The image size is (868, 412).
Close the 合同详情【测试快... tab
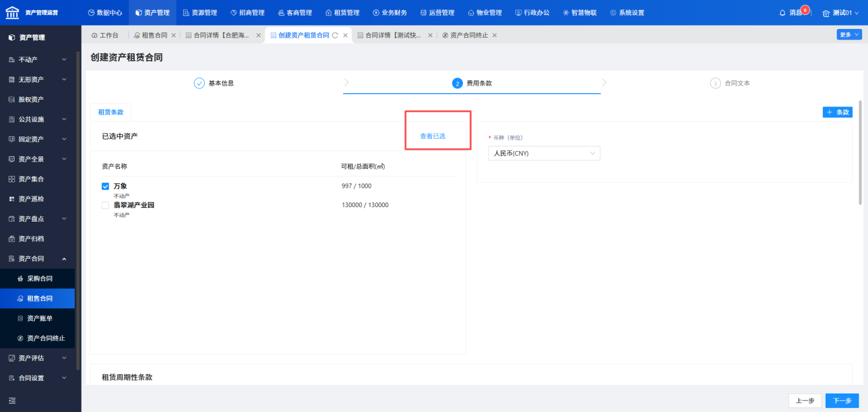click(x=430, y=35)
